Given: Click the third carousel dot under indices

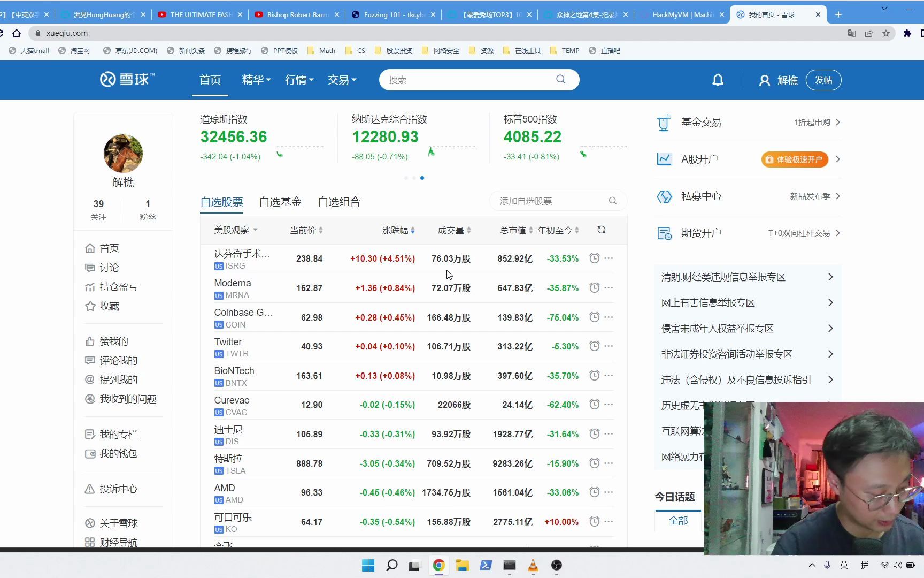Looking at the screenshot, I should [422, 178].
